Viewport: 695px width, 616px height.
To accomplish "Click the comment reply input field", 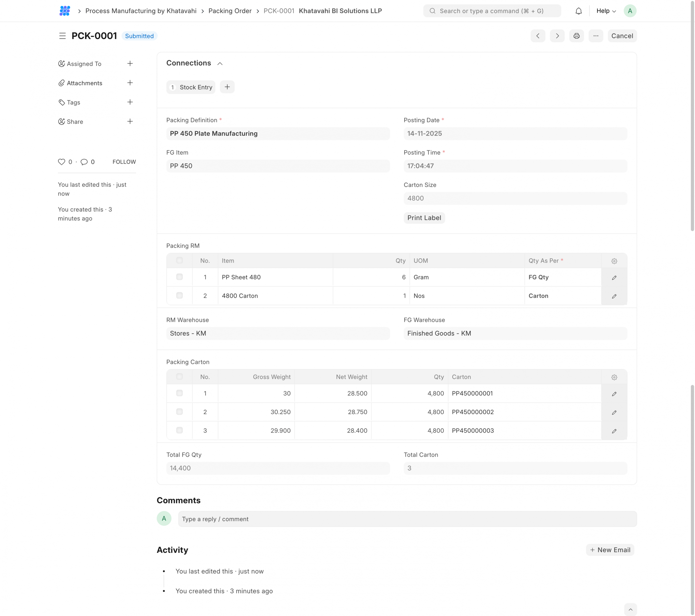I will [x=407, y=519].
